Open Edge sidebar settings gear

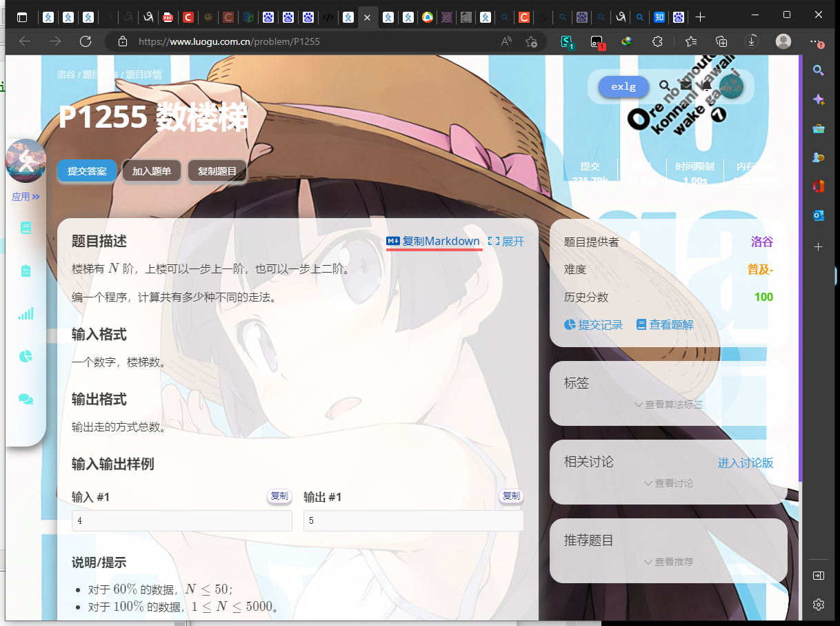coord(819,605)
